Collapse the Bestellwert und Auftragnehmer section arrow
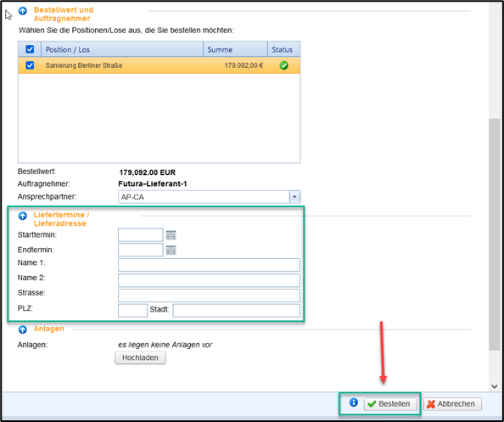 click(x=23, y=11)
